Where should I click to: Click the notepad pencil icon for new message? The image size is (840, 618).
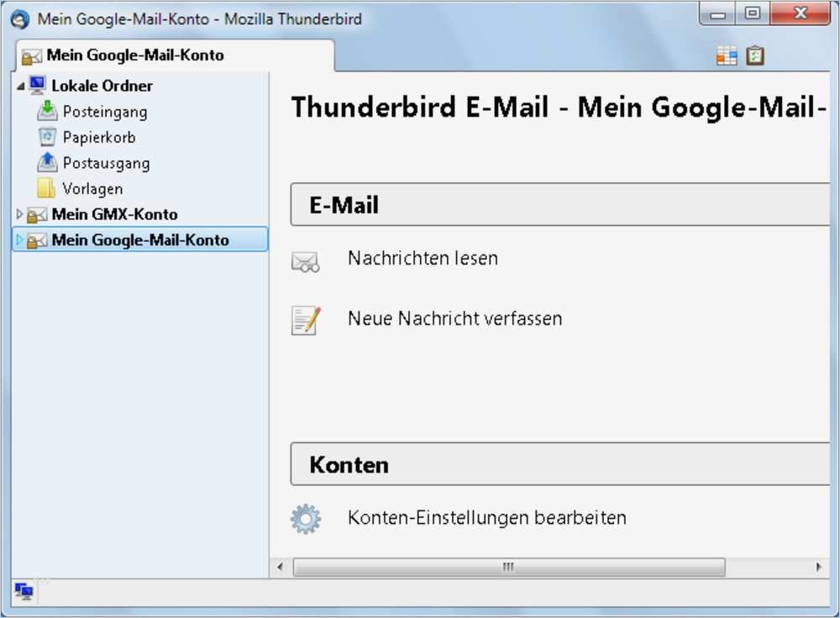(306, 320)
